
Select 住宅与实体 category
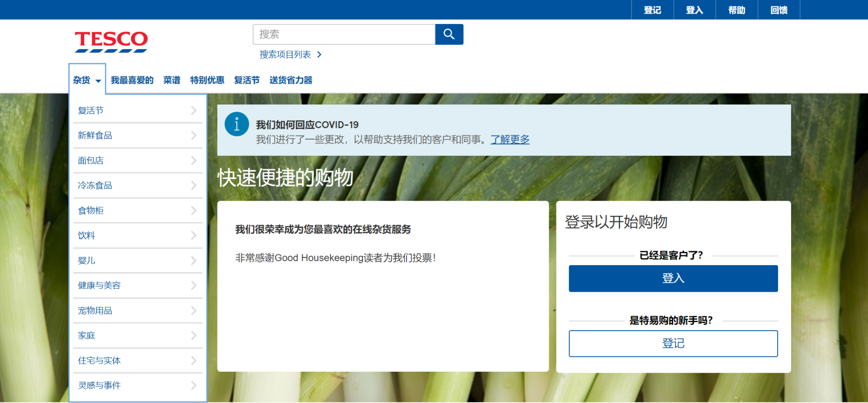pos(99,361)
